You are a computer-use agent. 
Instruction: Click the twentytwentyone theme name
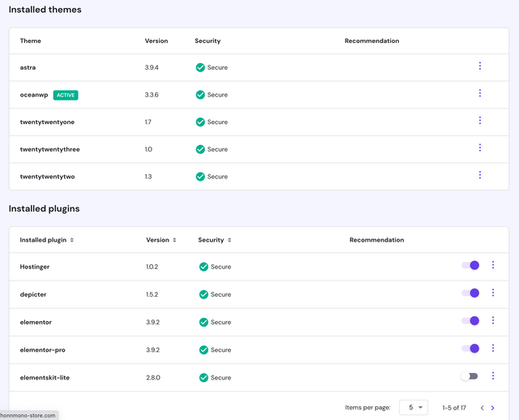(47, 122)
